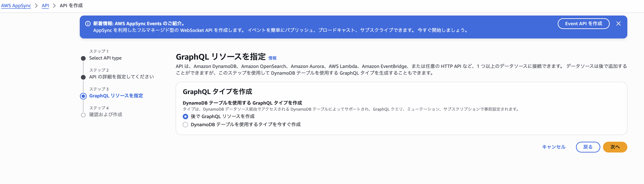
Task: Jump to step 2 API の詳細を指定してください
Action: 121,77
